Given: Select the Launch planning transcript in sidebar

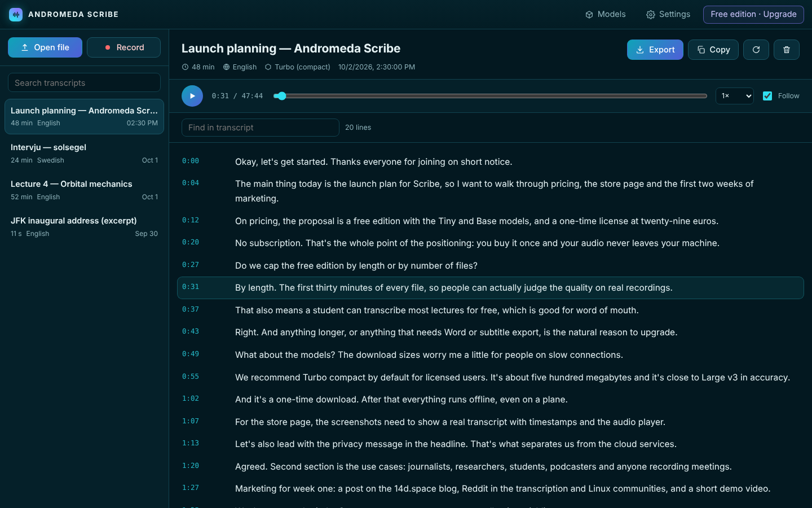Looking at the screenshot, I should (x=84, y=116).
